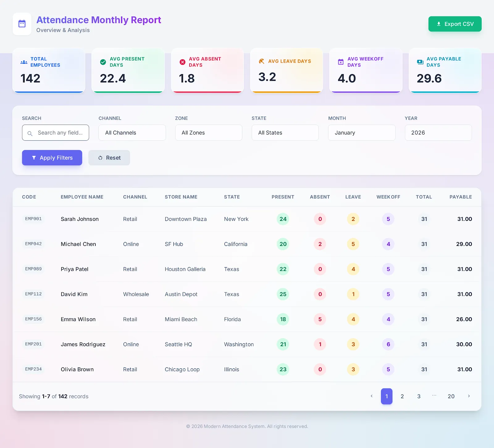The width and height of the screenshot is (494, 448).
Task: Click the green Avg Present checkmark icon
Action: tap(103, 62)
